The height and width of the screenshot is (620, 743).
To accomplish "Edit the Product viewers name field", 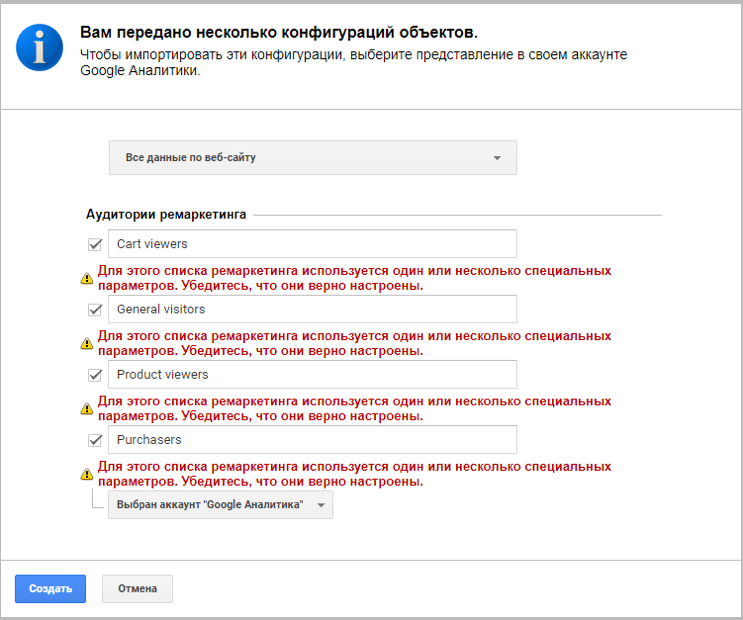I will click(313, 374).
